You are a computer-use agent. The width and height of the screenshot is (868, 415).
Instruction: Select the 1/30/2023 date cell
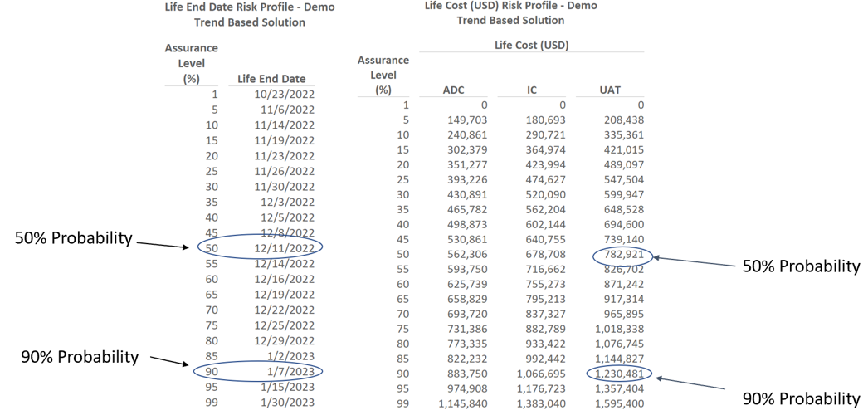287,402
